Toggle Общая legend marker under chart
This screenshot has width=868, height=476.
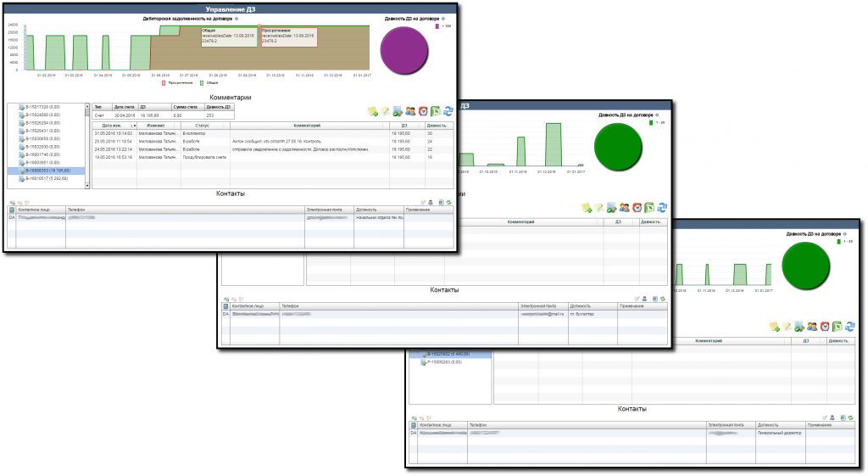point(202,82)
